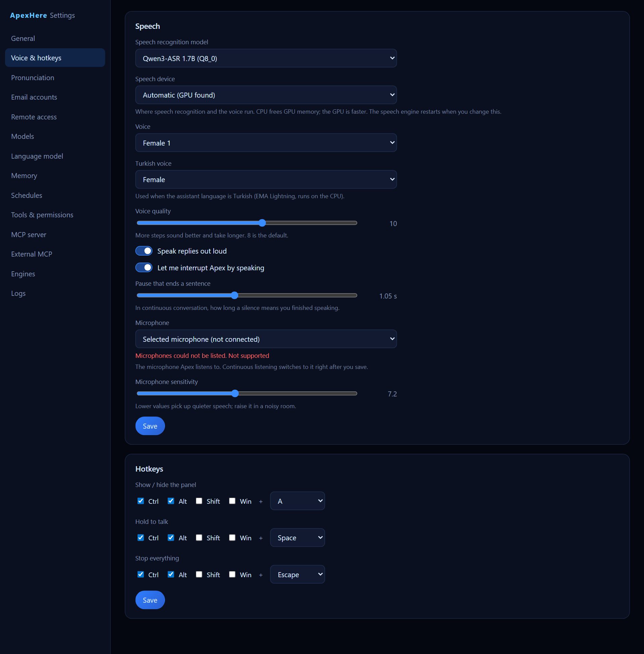Open Email accounts in sidebar

55,97
